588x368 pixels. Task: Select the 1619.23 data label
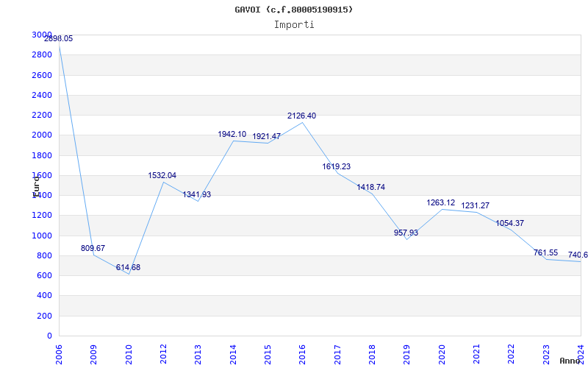pos(337,167)
